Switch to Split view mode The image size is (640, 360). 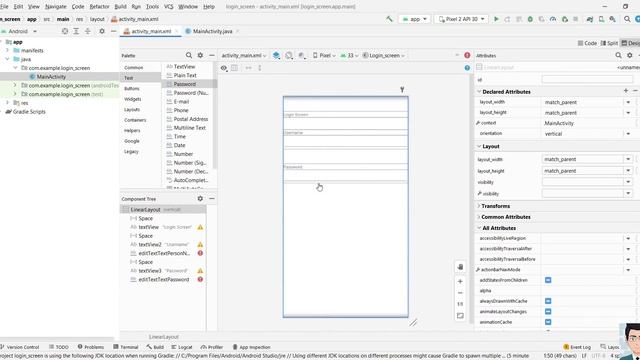(x=609, y=43)
